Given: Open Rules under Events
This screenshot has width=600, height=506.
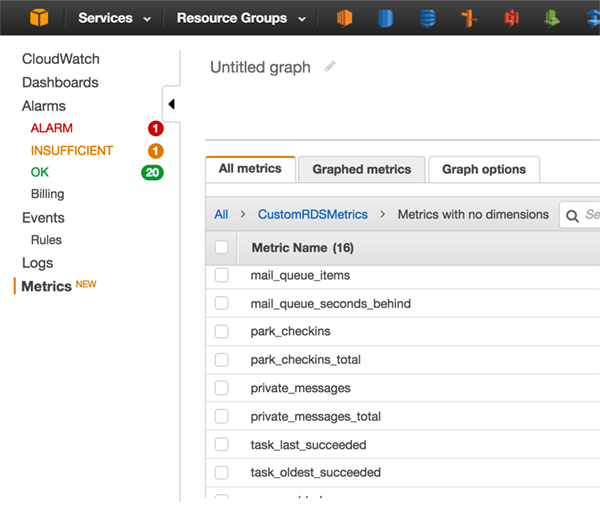Looking at the screenshot, I should pos(46,240).
